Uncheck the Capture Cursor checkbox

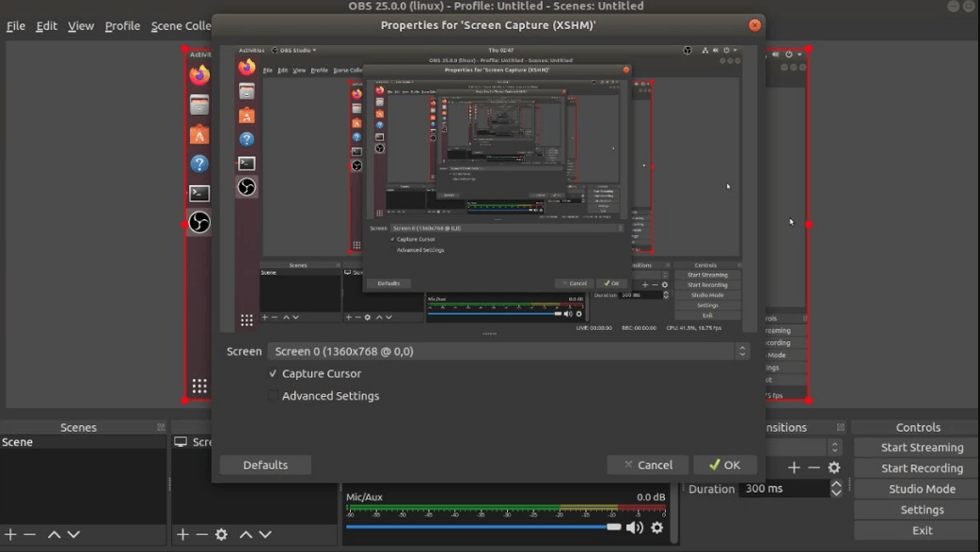coord(273,374)
